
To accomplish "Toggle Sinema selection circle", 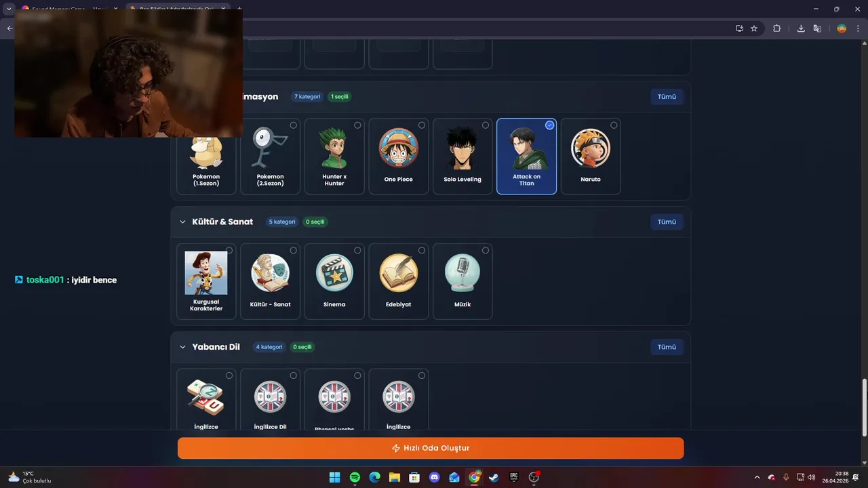I will [357, 251].
